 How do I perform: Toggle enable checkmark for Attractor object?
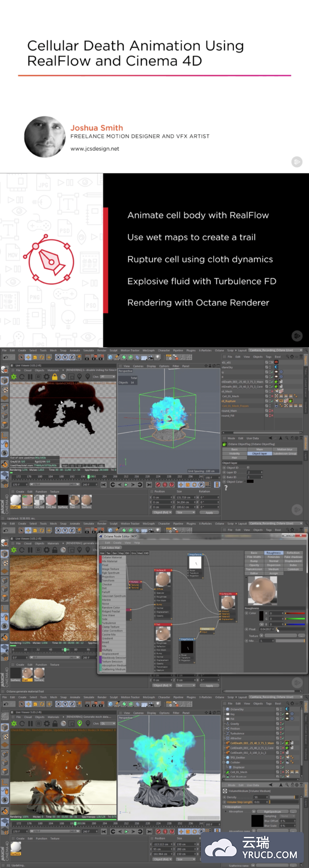point(283,738)
